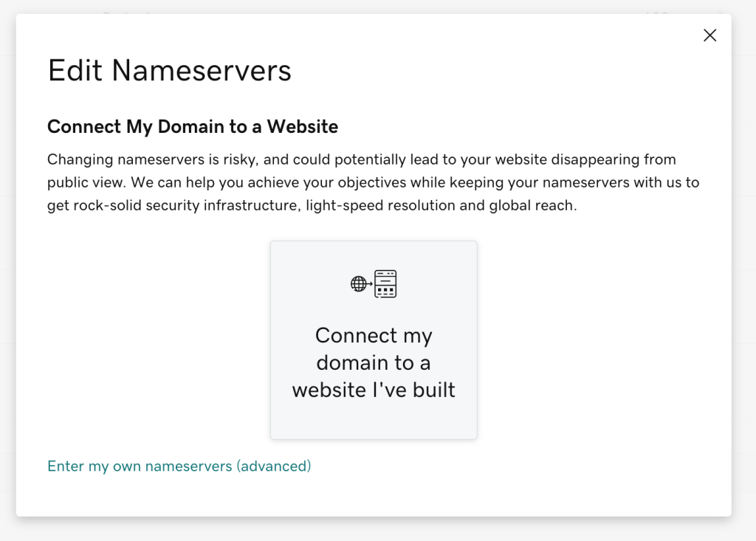Screen dimensions: 756x541
Task: Choose "Connect my domain to a website I've built"
Action: pos(374,340)
